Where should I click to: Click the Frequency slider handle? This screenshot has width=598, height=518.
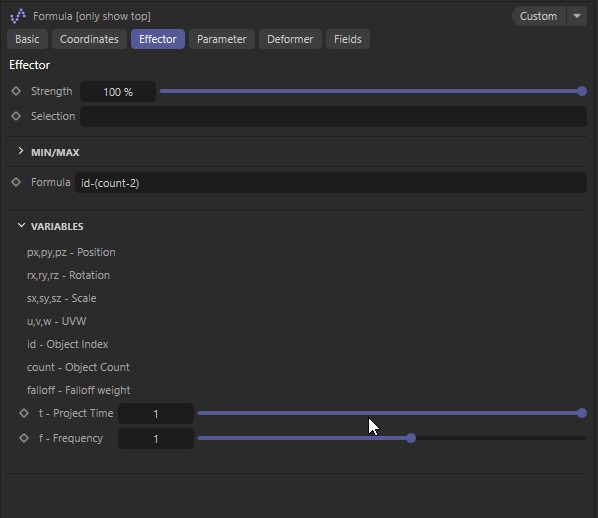(411, 438)
